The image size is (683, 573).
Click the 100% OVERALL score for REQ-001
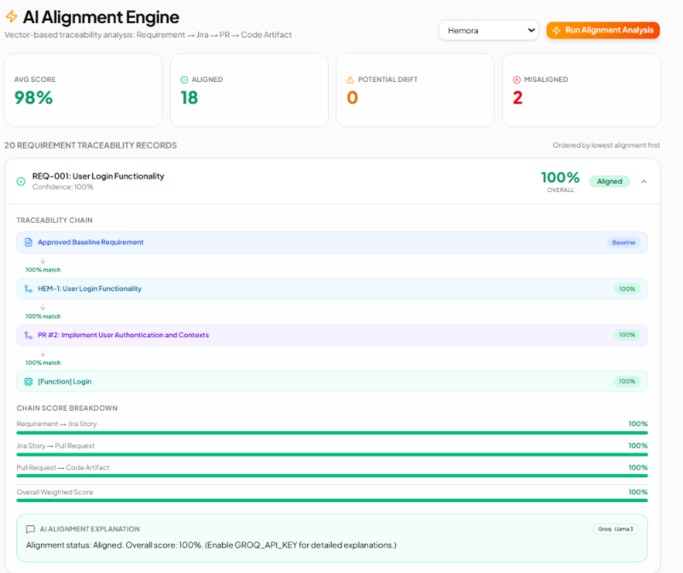click(x=560, y=181)
